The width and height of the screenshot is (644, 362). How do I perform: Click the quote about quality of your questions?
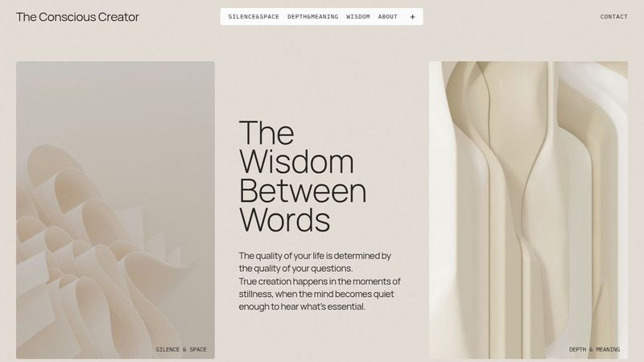coord(315,262)
